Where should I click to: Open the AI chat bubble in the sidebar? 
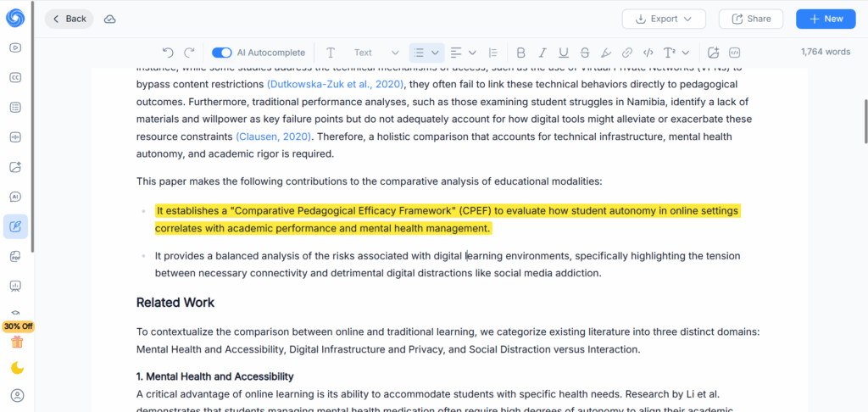pyautogui.click(x=15, y=197)
